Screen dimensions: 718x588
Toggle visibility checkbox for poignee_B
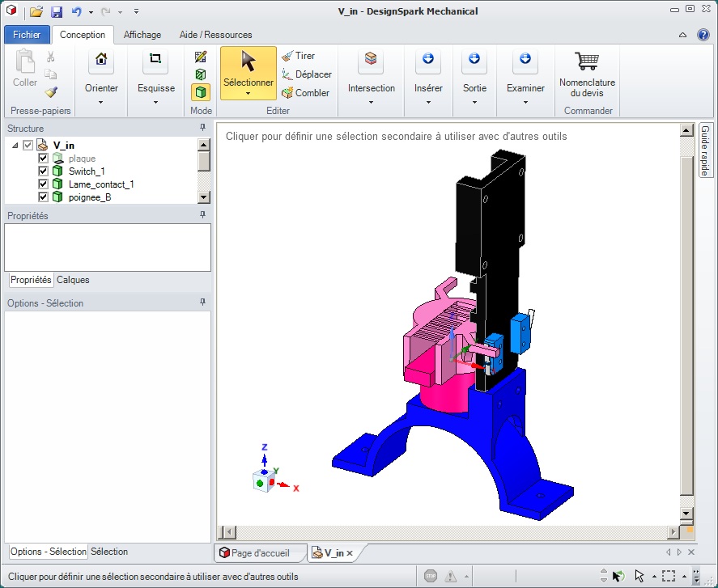pyautogui.click(x=43, y=197)
